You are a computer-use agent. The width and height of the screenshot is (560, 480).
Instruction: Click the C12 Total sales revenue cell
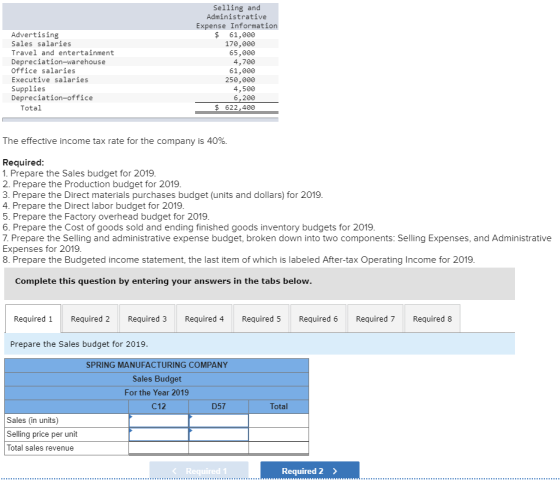(159, 448)
